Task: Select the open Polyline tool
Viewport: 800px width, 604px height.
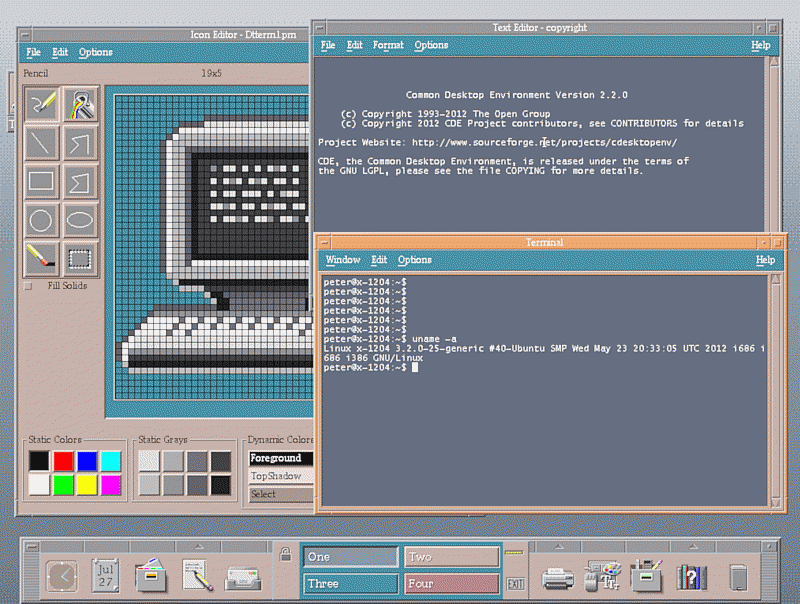Action: (80, 143)
